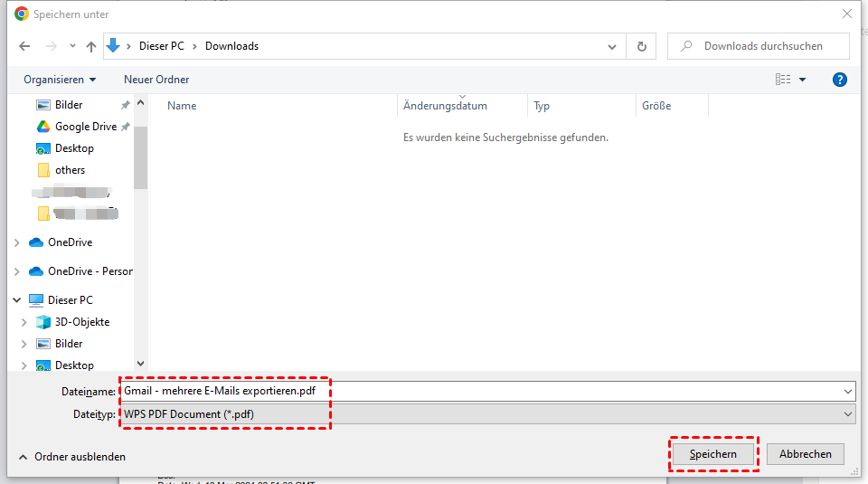Open the Organisieren menu
Viewport: 868px width, 484px height.
tap(60, 80)
